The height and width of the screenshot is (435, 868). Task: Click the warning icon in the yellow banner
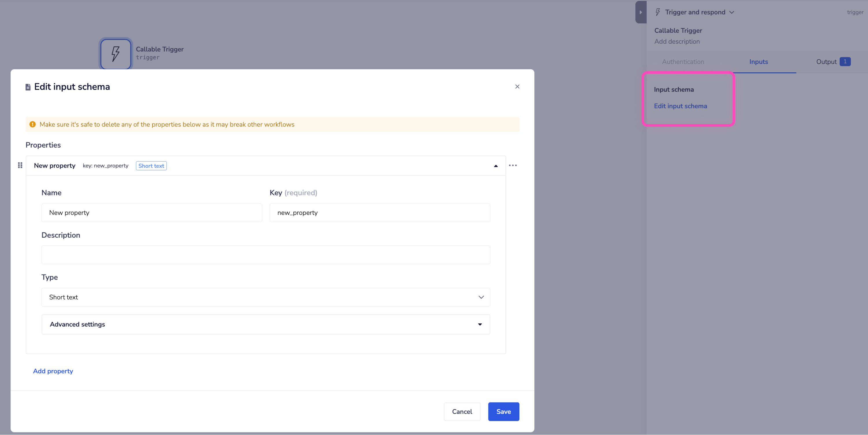(x=33, y=124)
